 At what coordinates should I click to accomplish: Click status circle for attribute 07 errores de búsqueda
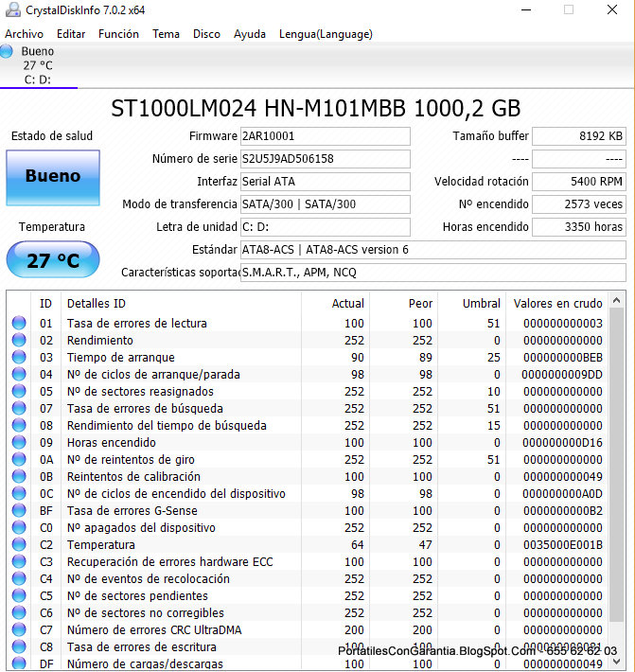pyautogui.click(x=19, y=408)
